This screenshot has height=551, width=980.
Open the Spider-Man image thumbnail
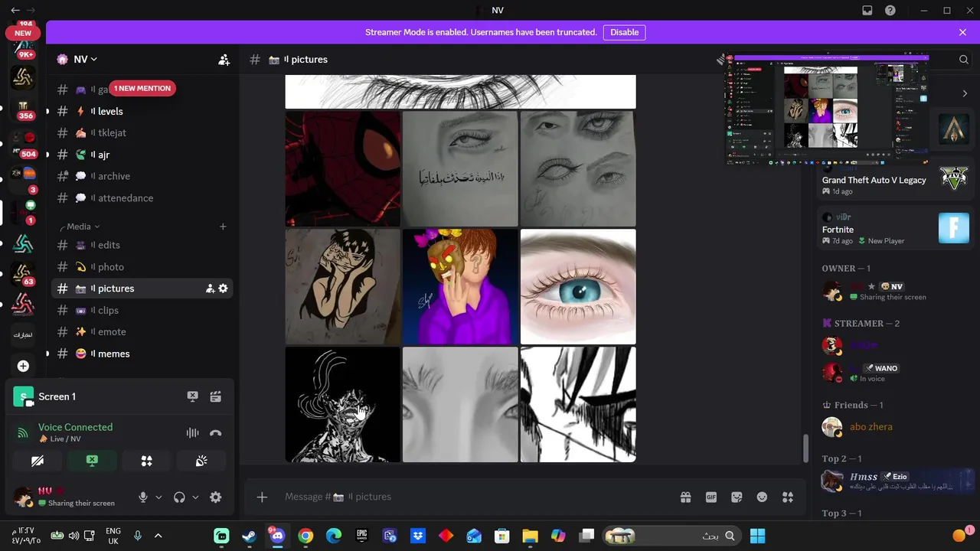343,169
